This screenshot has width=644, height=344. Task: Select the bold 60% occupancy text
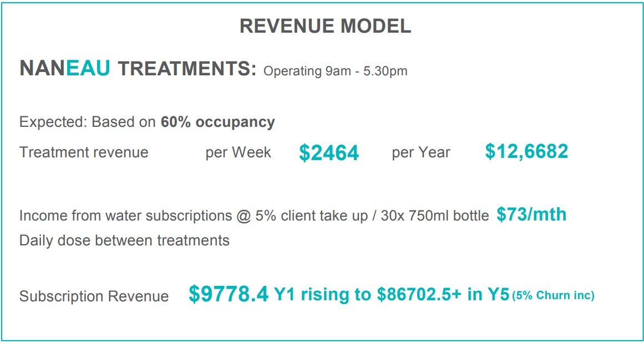(x=217, y=122)
